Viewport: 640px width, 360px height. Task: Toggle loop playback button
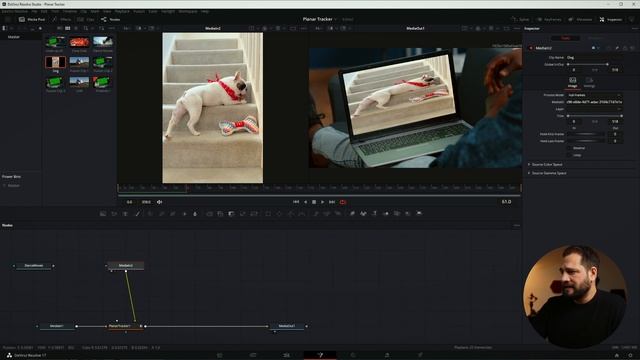point(343,202)
